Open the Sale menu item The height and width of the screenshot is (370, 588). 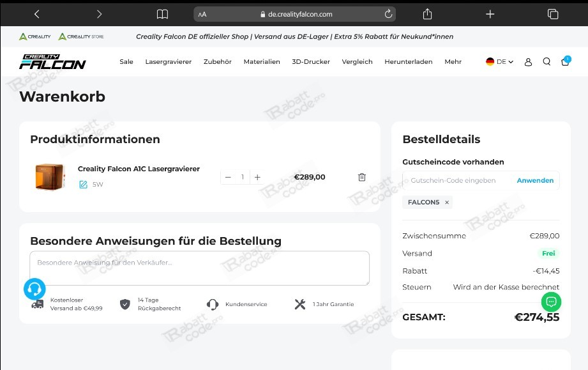coord(126,61)
